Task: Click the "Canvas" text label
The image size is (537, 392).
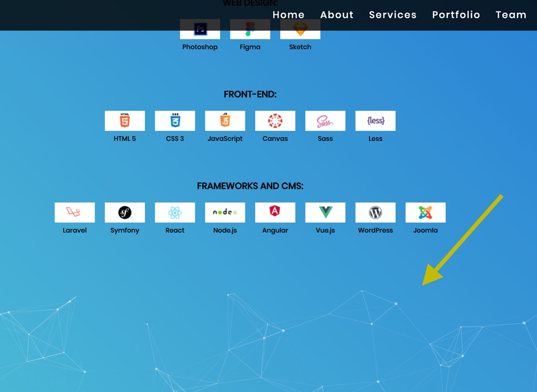Action: coord(275,138)
